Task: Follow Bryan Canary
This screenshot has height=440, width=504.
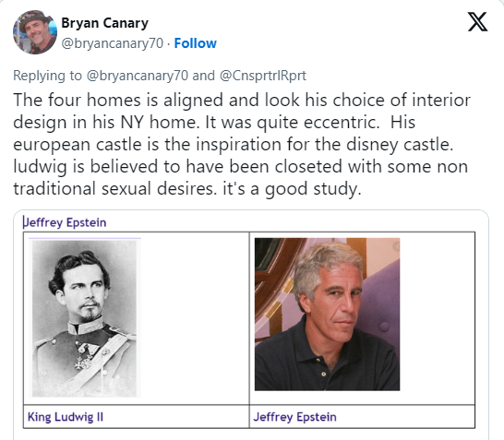Action: (x=196, y=43)
